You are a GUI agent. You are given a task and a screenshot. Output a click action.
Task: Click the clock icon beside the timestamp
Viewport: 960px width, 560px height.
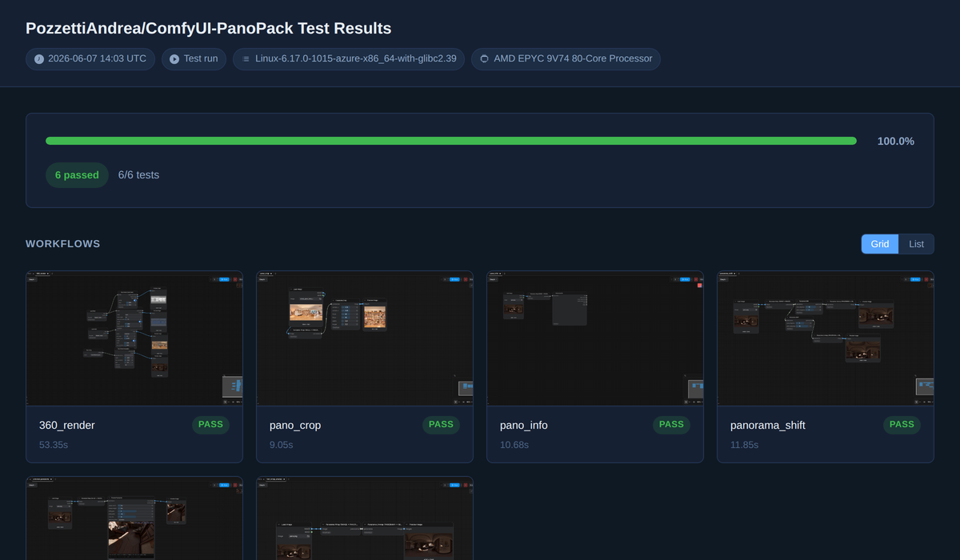click(39, 59)
